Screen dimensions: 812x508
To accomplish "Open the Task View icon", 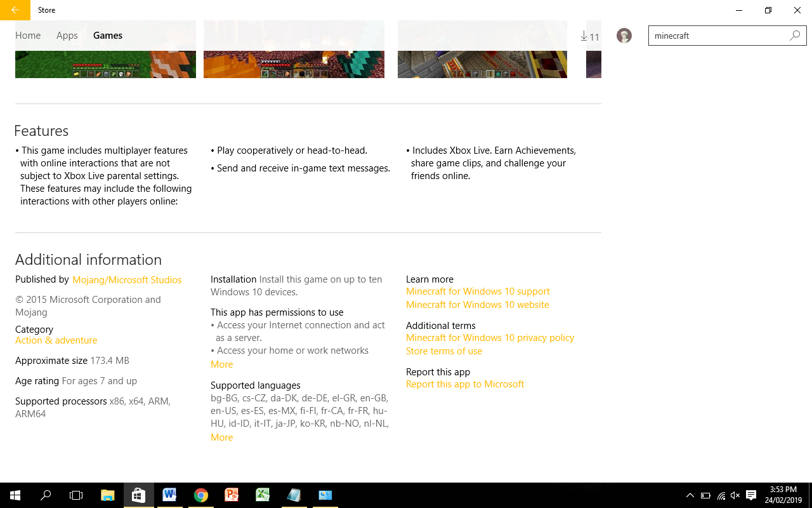I will coord(76,495).
